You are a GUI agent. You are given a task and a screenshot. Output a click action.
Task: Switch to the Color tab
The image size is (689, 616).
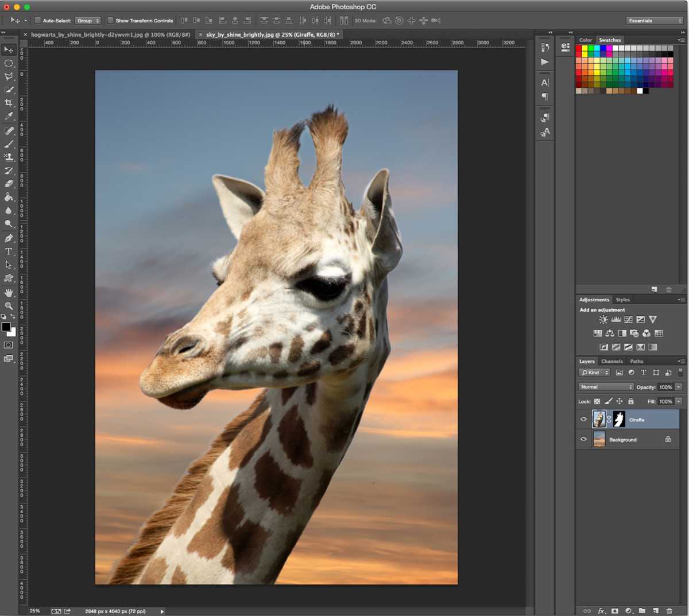click(586, 40)
